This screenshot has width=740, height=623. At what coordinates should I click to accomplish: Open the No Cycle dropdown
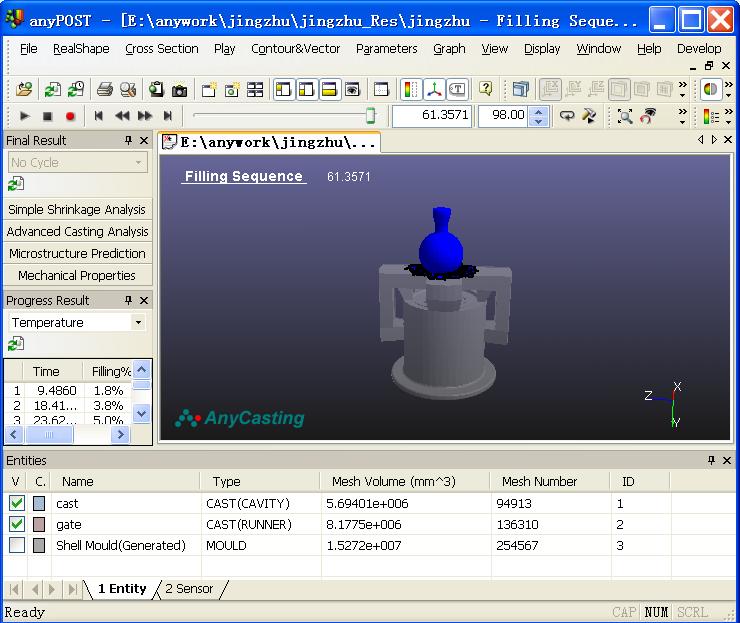pyautogui.click(x=78, y=162)
